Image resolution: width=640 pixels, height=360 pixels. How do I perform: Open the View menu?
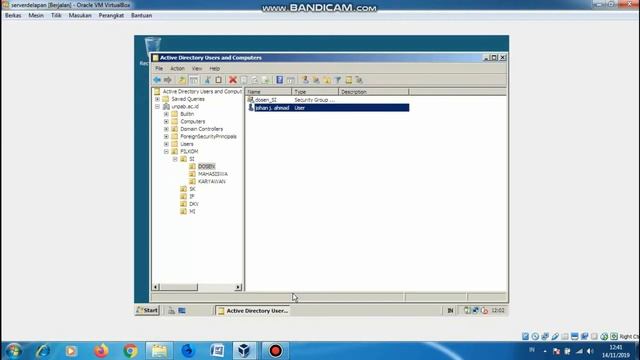click(197, 69)
